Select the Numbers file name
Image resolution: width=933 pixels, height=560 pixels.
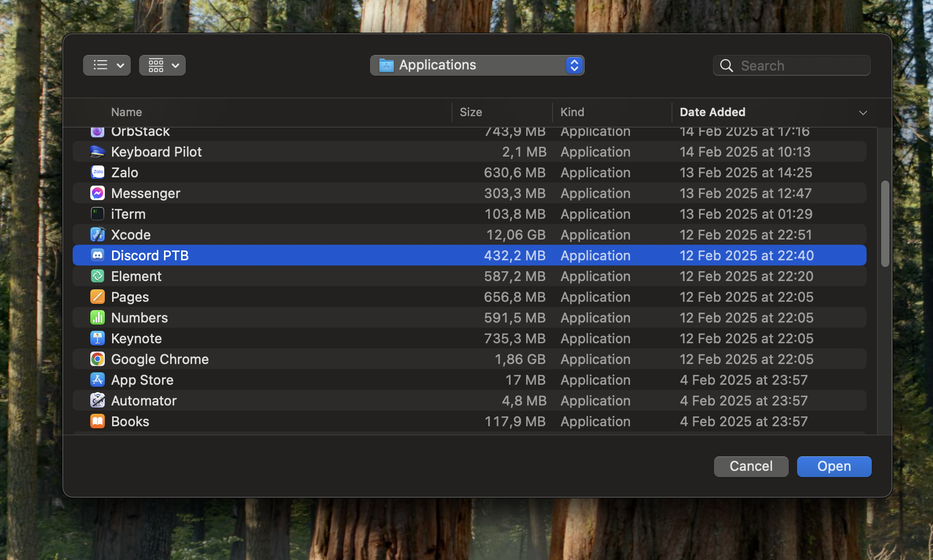tap(140, 318)
